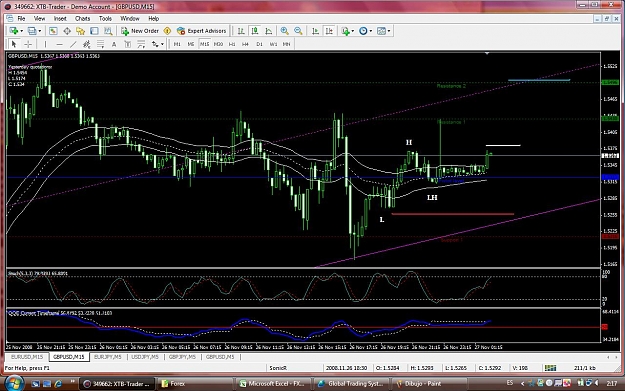Select the Text Label tool
This screenshot has width=625, height=391.
coord(128,44)
